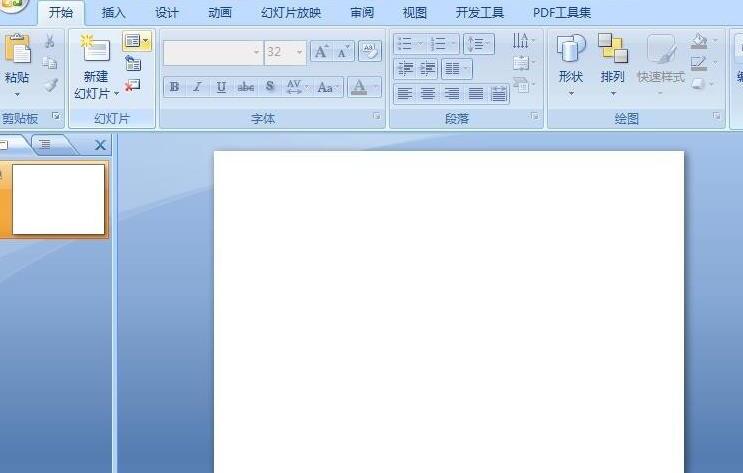743x473 pixels.
Task: Open the Arrange menu
Action: [612, 64]
